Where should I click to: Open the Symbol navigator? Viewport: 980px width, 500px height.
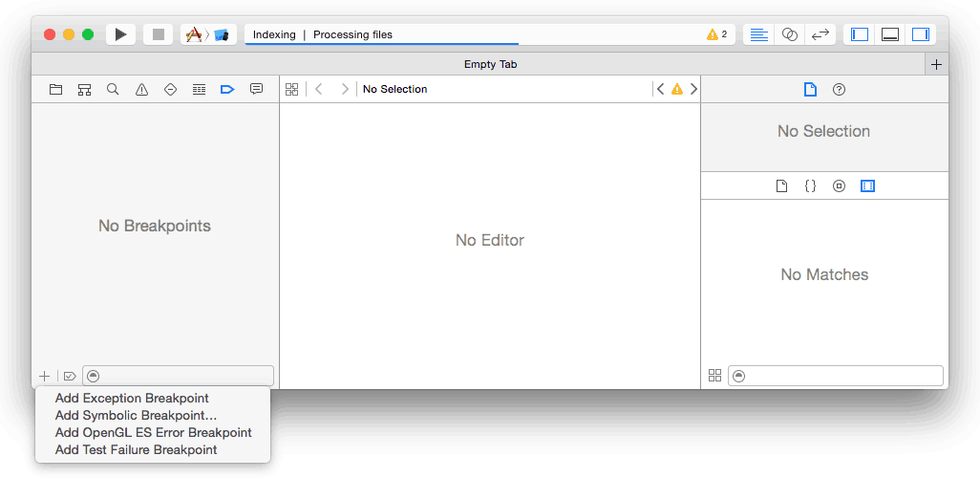[84, 90]
